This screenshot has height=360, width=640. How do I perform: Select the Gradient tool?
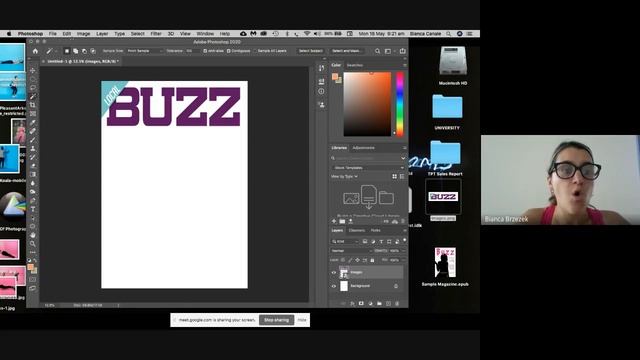(33, 174)
